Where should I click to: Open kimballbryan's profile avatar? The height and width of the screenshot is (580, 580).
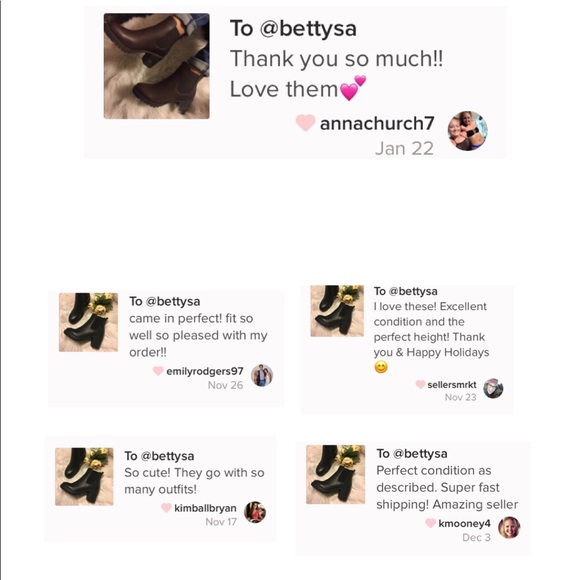[255, 512]
